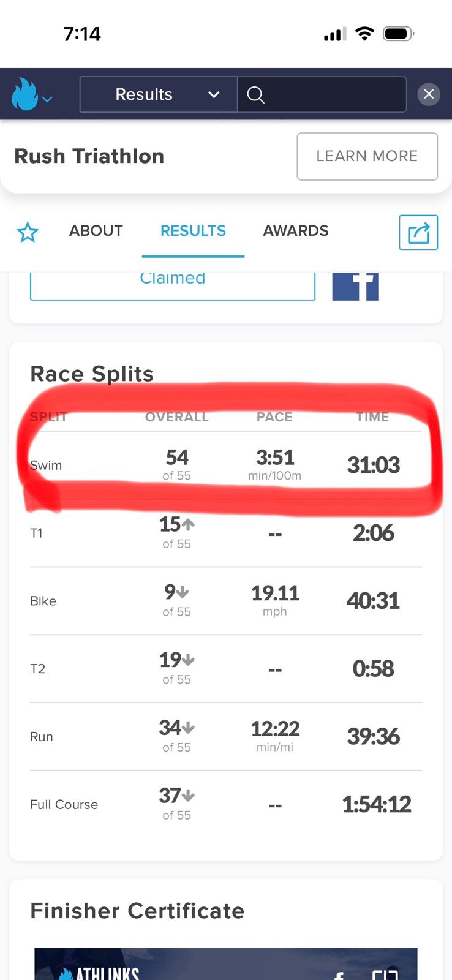Tap the battery icon in the status bar
This screenshot has height=980, width=452.
tap(398, 34)
